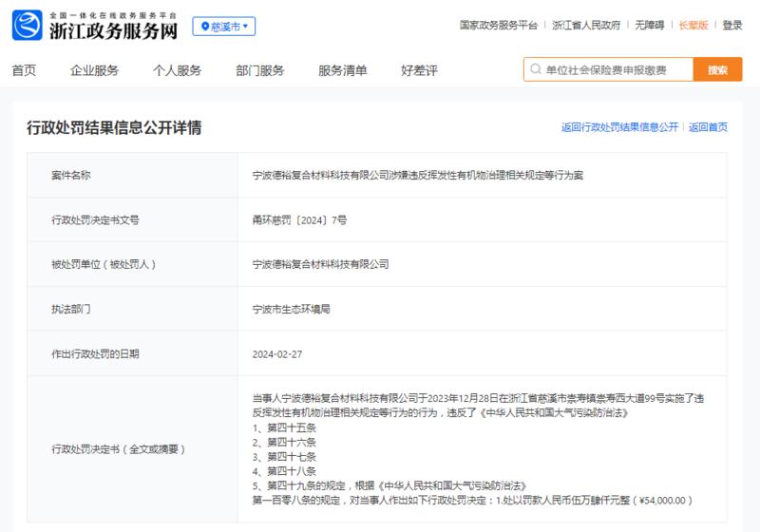The image size is (760, 532).
Task: Click the location pin icon beside 慈溪市
Action: point(204,27)
